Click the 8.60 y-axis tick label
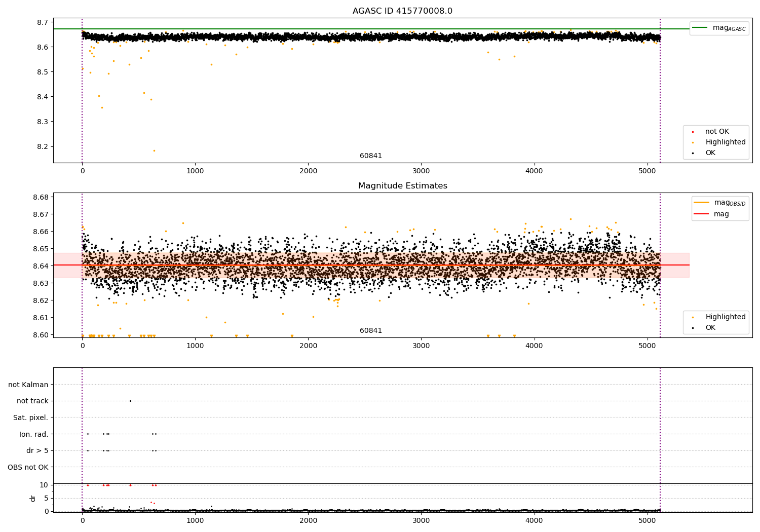Image resolution: width=760 pixels, height=532 pixels. coord(41,335)
